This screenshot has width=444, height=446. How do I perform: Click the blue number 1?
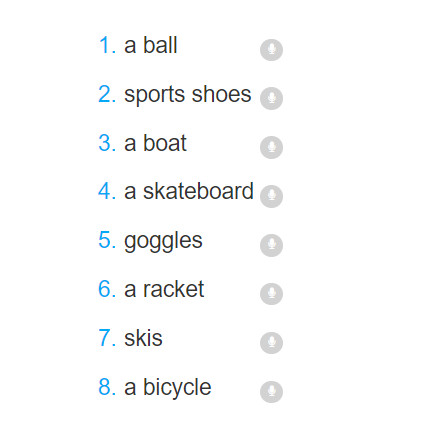coord(107,45)
